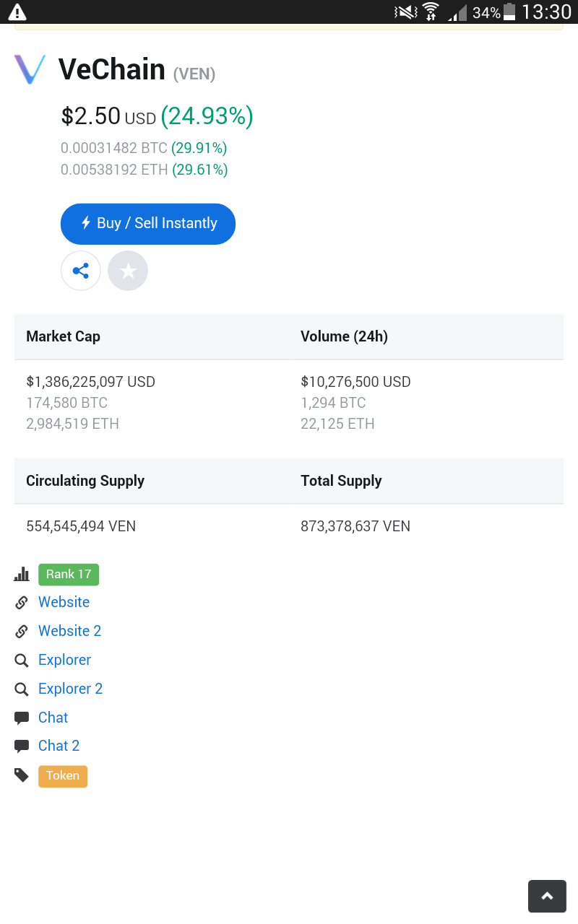Open the Explorer link
Screen dimensions: 578x924
point(65,660)
